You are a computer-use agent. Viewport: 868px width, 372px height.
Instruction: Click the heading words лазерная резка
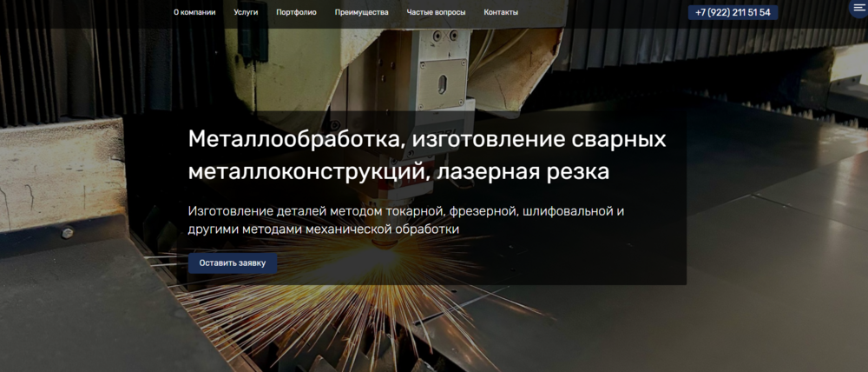pos(523,172)
